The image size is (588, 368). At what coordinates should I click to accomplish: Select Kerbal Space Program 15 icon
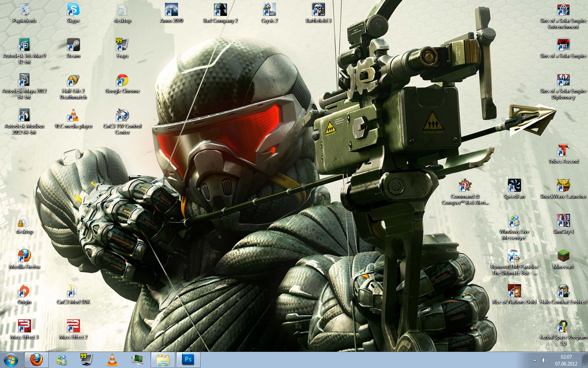click(x=563, y=332)
